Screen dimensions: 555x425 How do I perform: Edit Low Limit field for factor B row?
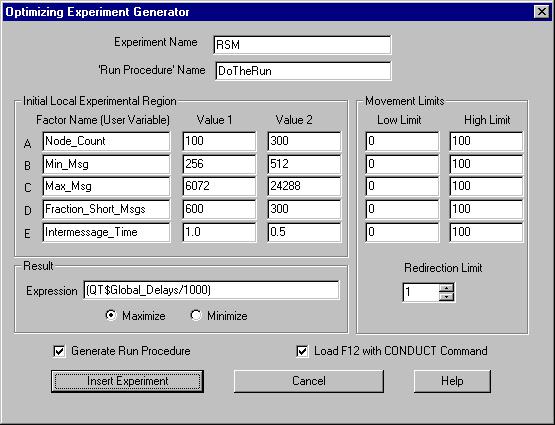click(402, 164)
